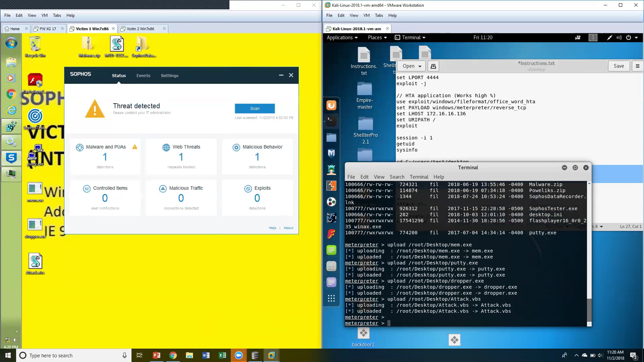Open Attack.vbs on the Victim desktop
This screenshot has width=644, height=362.
tap(35, 264)
